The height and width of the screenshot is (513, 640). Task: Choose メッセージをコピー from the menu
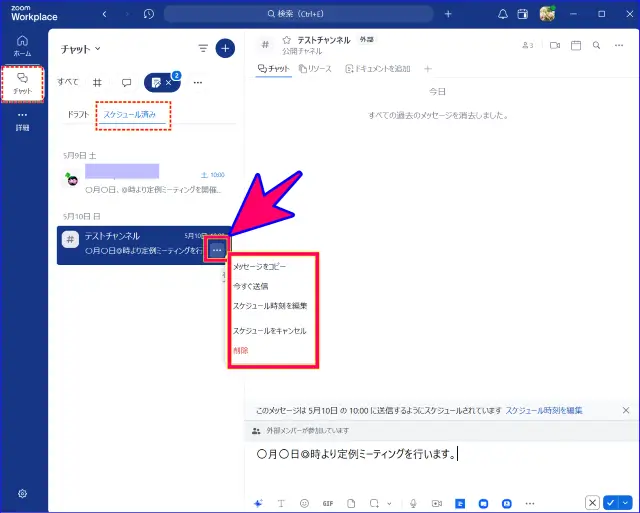point(260,266)
